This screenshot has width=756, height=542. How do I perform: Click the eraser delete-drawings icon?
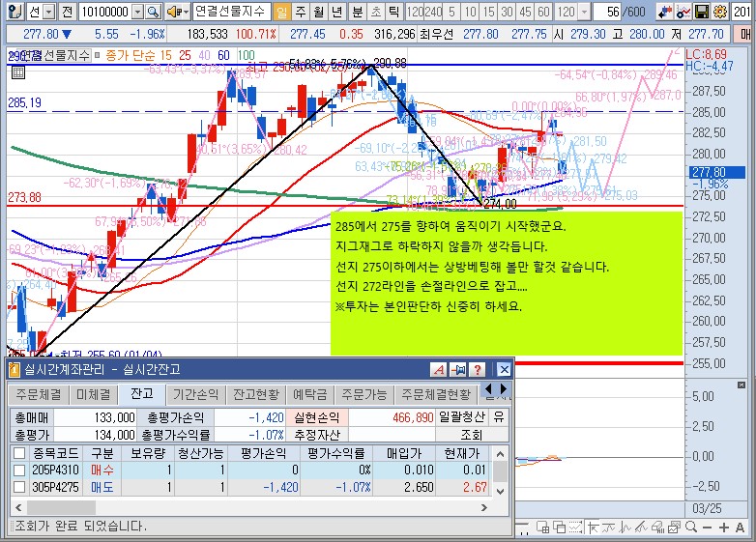point(657,528)
